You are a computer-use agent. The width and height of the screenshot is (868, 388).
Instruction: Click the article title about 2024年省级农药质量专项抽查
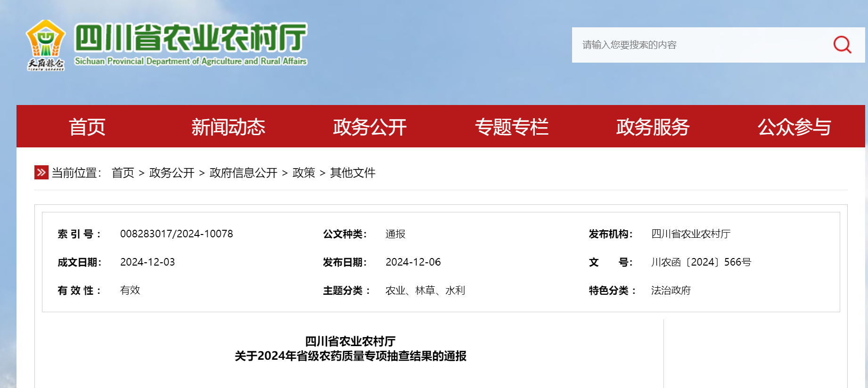351,356
